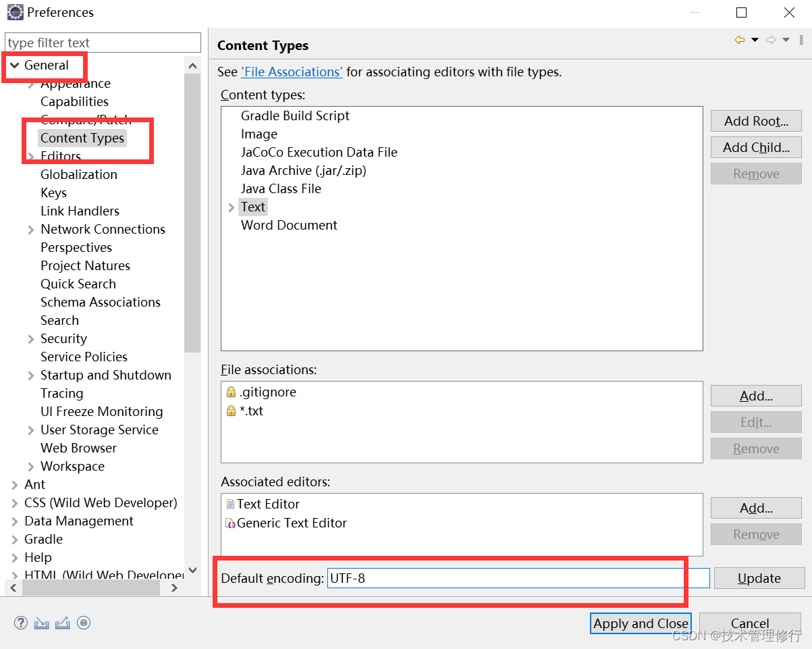Select Quick Search page

78,284
